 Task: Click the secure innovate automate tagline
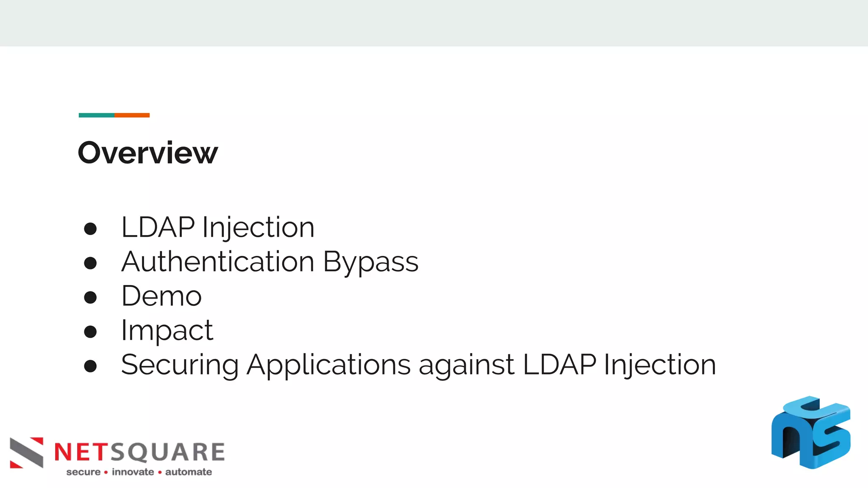pos(139,472)
